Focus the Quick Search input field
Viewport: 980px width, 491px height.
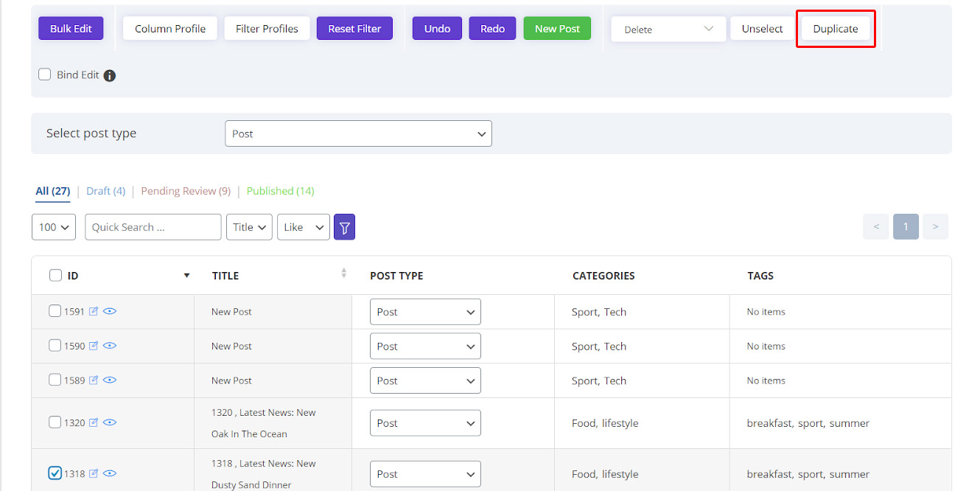click(153, 227)
